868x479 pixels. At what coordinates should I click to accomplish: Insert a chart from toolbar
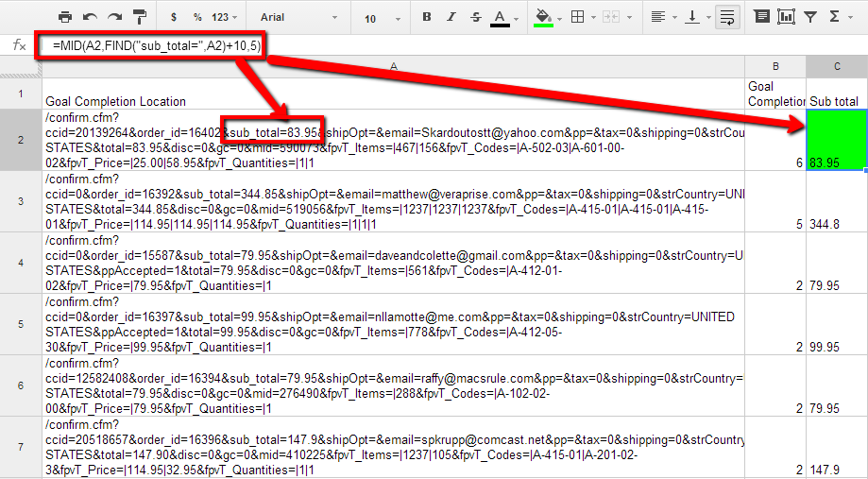coord(787,17)
